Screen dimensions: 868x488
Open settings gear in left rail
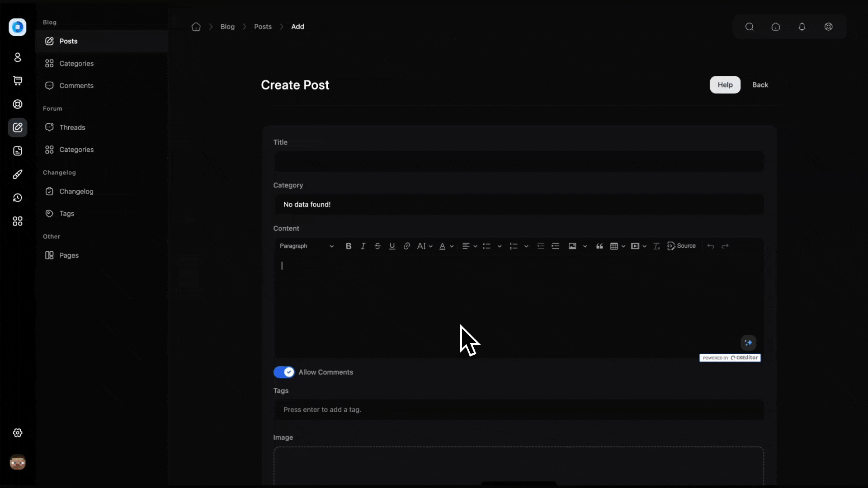[18, 433]
